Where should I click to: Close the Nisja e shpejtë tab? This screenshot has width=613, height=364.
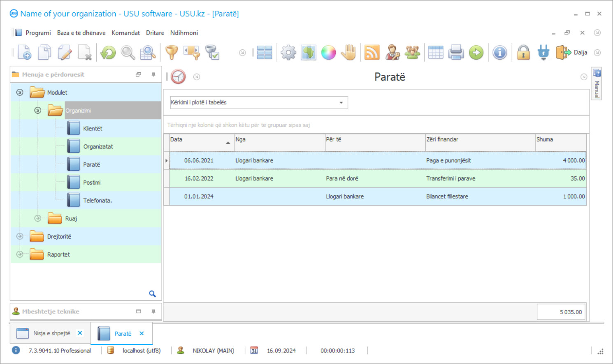click(x=80, y=333)
